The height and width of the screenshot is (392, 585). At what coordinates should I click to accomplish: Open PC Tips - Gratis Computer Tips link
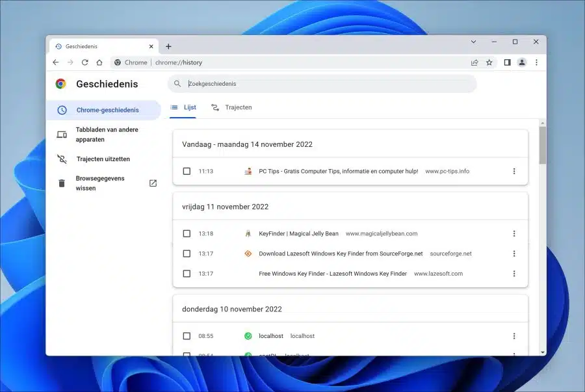[x=339, y=171]
